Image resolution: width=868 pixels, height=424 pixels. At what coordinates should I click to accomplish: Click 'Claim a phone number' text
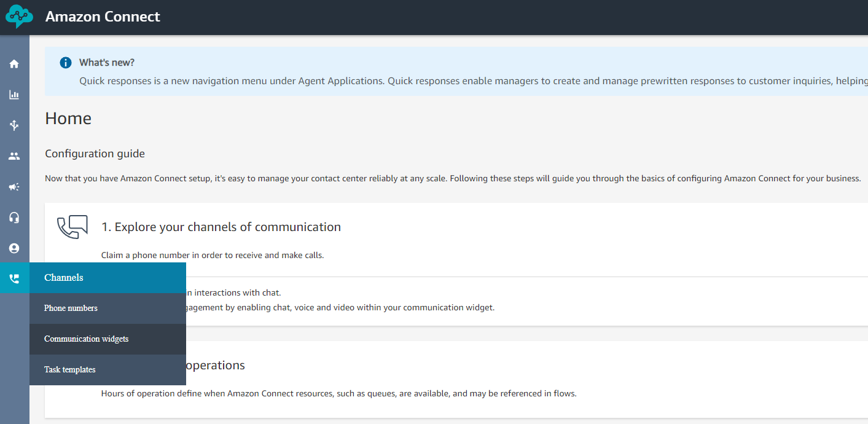[x=213, y=255]
